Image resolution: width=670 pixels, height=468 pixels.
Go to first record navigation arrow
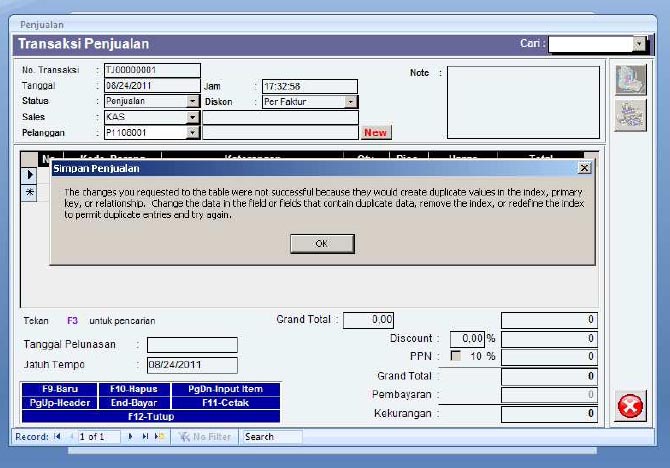click(x=57, y=437)
